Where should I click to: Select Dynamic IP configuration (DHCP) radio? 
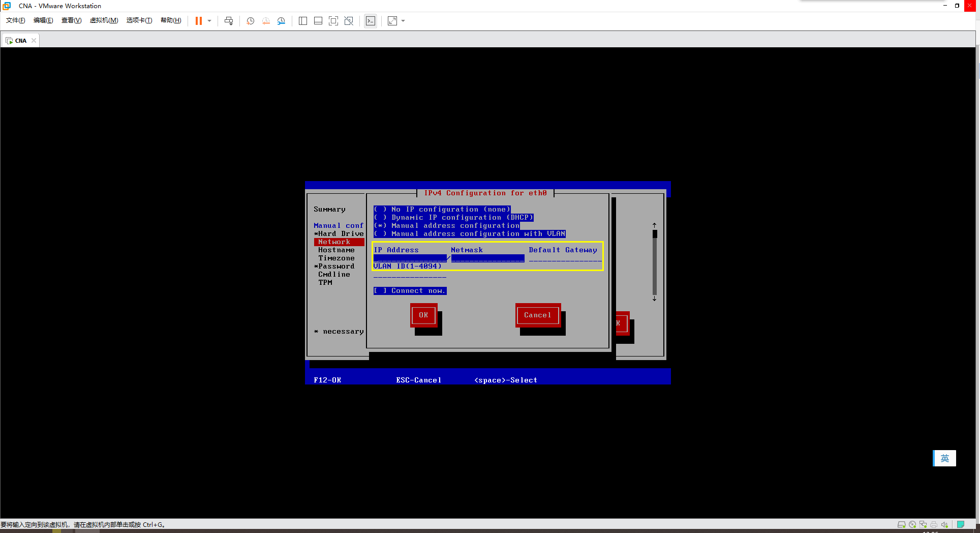point(453,218)
